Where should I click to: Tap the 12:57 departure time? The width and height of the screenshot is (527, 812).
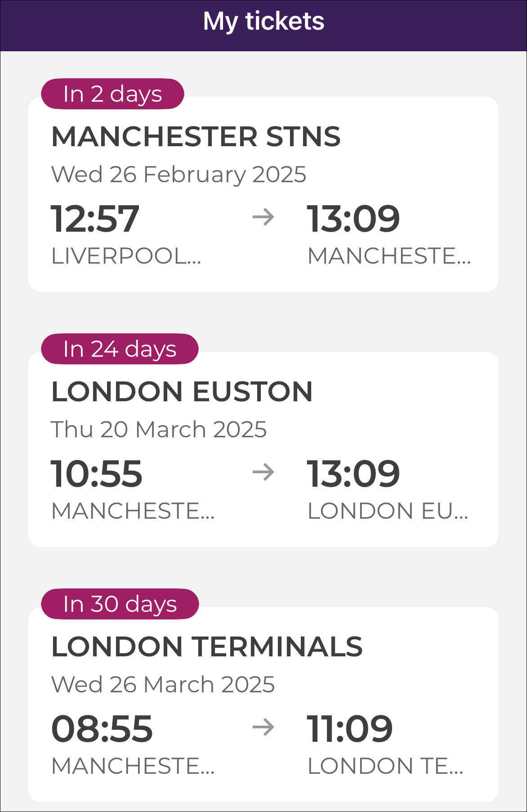95,219
